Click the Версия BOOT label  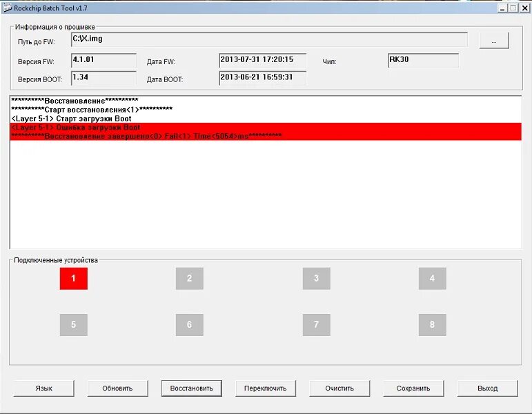pos(40,79)
